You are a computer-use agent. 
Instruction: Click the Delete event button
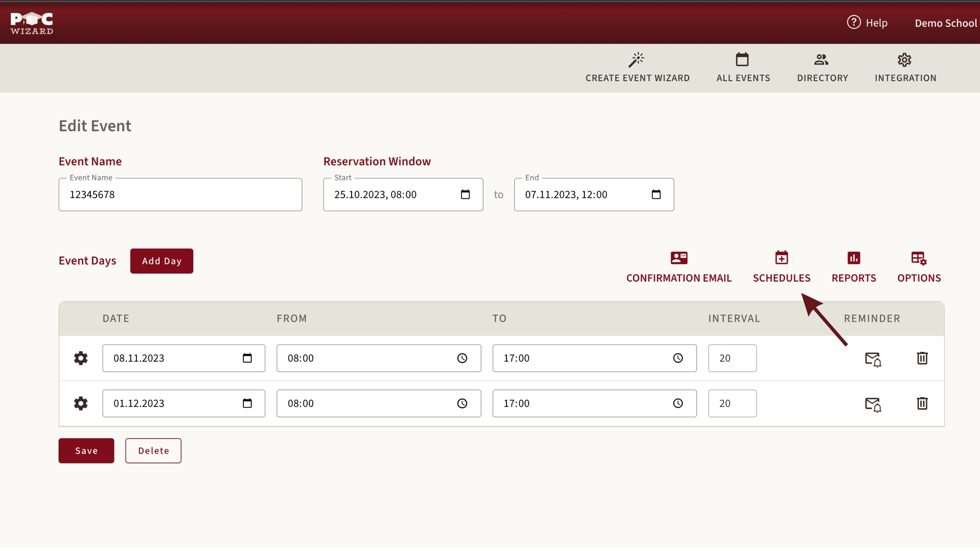click(153, 451)
